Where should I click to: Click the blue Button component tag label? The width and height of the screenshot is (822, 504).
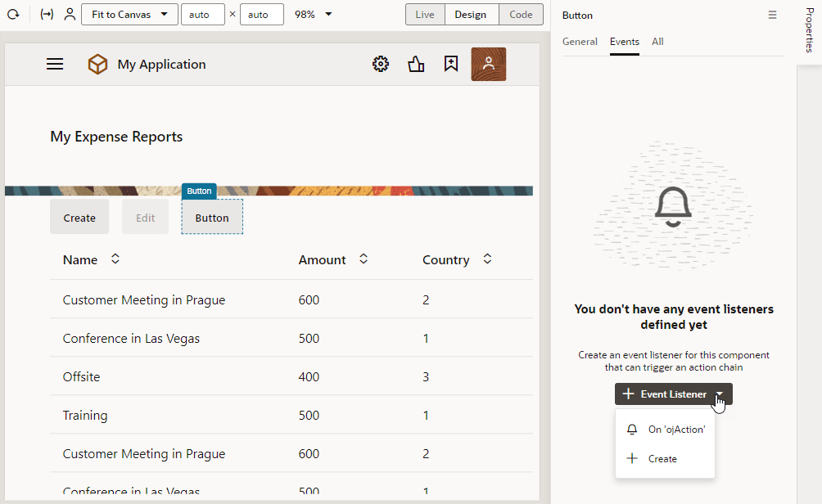[199, 191]
